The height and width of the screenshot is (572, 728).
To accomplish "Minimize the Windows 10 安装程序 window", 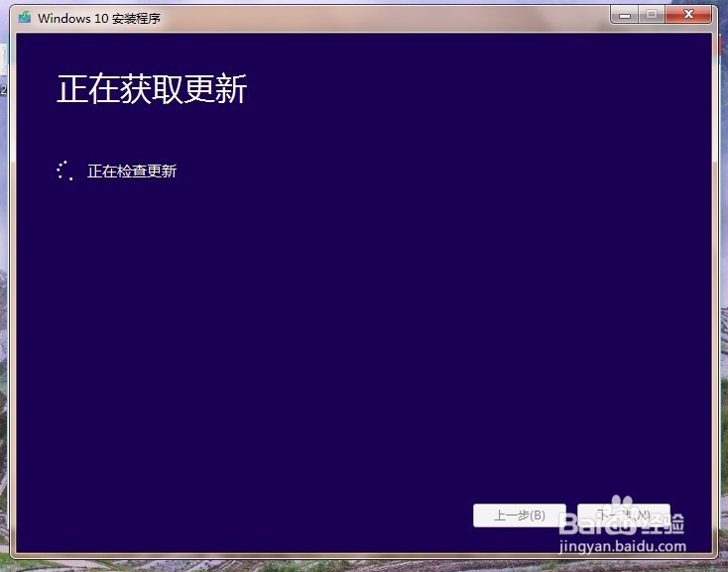I will point(625,15).
